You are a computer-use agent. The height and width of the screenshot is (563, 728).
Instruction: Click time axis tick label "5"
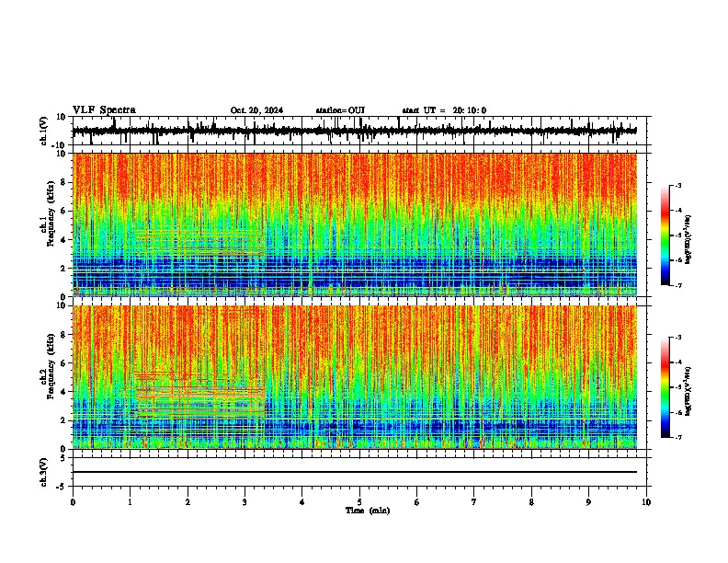coord(359,502)
